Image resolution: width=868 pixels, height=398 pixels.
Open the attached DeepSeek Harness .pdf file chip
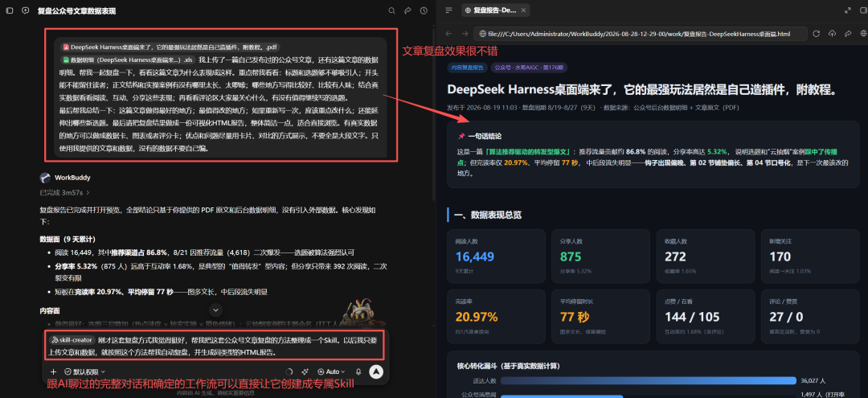170,47
